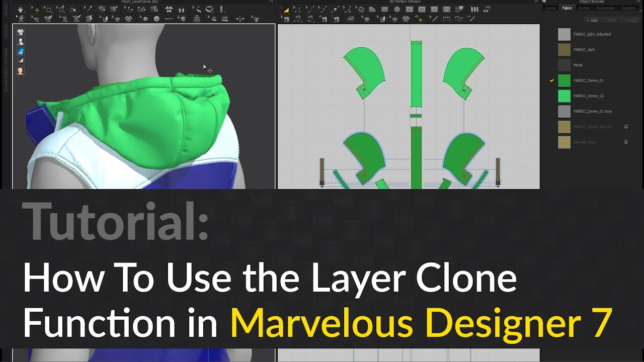Choose the Rectangle pattern tool
Screen dimensions: 644x362
[x=384, y=10]
